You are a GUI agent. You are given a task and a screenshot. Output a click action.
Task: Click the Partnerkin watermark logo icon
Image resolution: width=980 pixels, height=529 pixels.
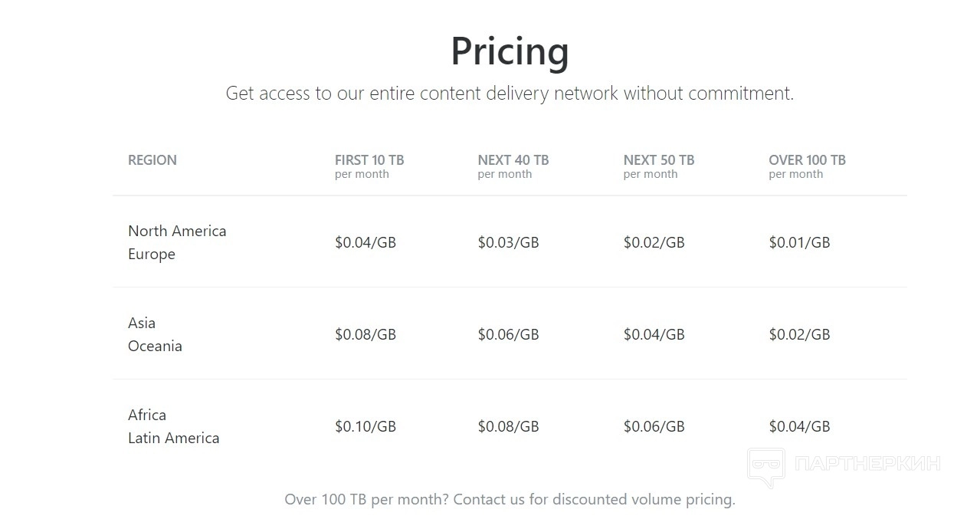[x=765, y=466]
